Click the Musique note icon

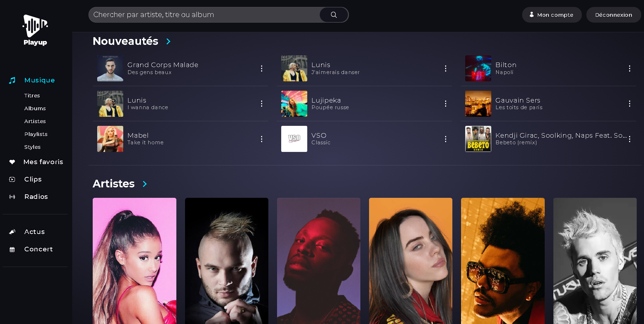pyautogui.click(x=12, y=80)
